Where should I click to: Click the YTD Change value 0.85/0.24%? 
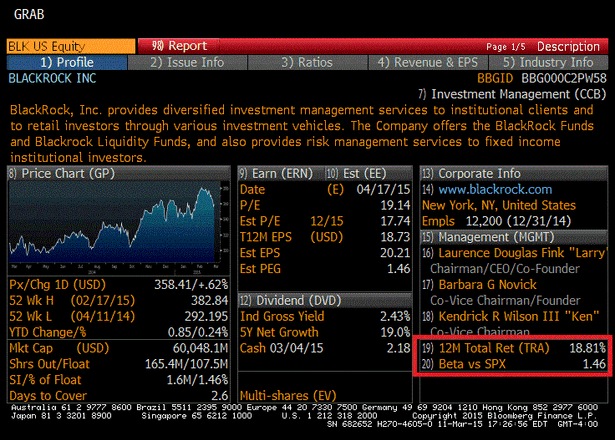pyautogui.click(x=198, y=332)
